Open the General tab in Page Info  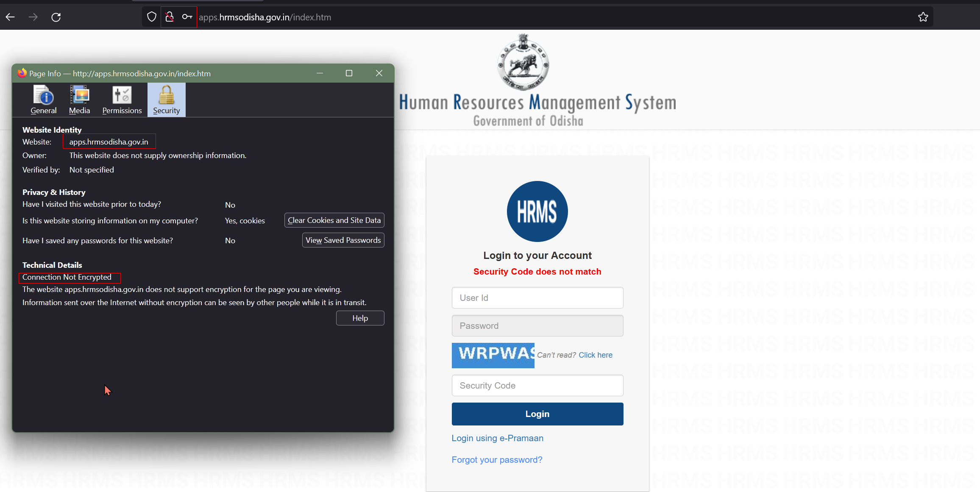pyautogui.click(x=43, y=100)
